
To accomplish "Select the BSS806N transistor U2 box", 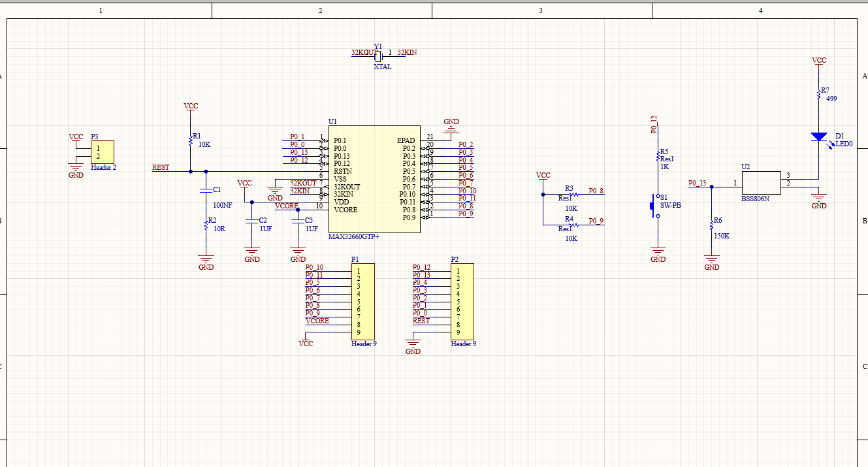I will (761, 182).
